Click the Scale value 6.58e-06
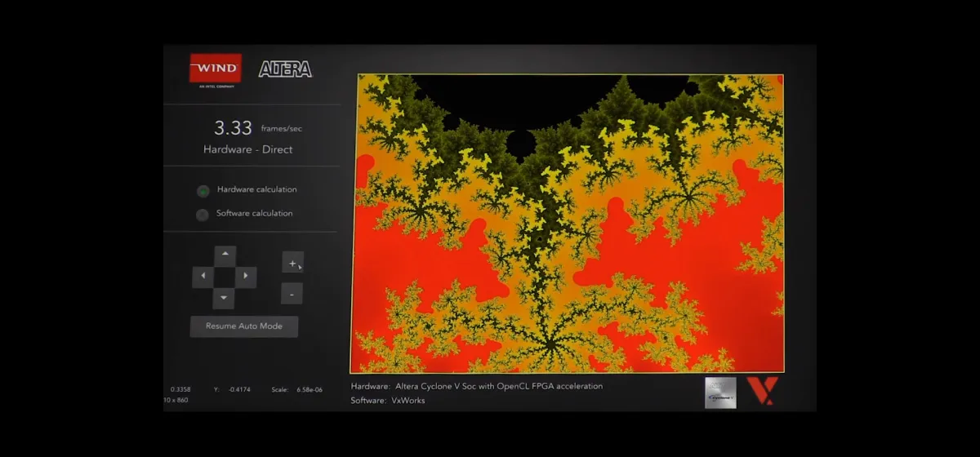980x457 pixels. 310,390
